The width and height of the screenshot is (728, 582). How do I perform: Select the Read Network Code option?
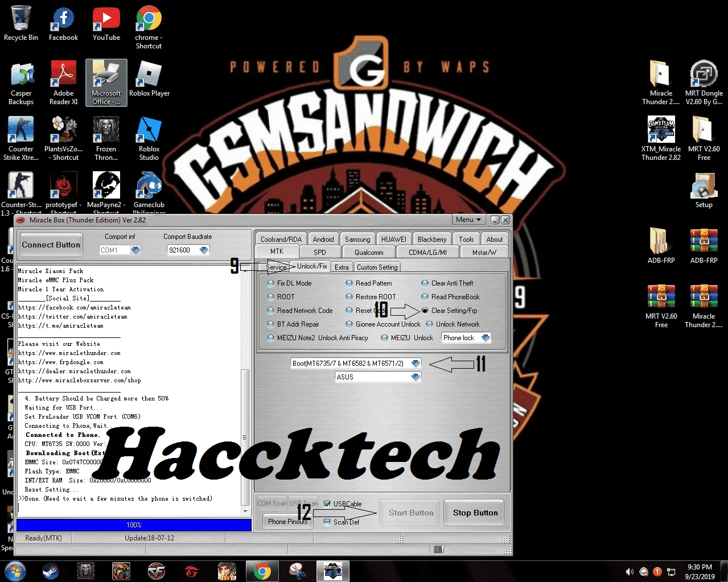coord(271,310)
